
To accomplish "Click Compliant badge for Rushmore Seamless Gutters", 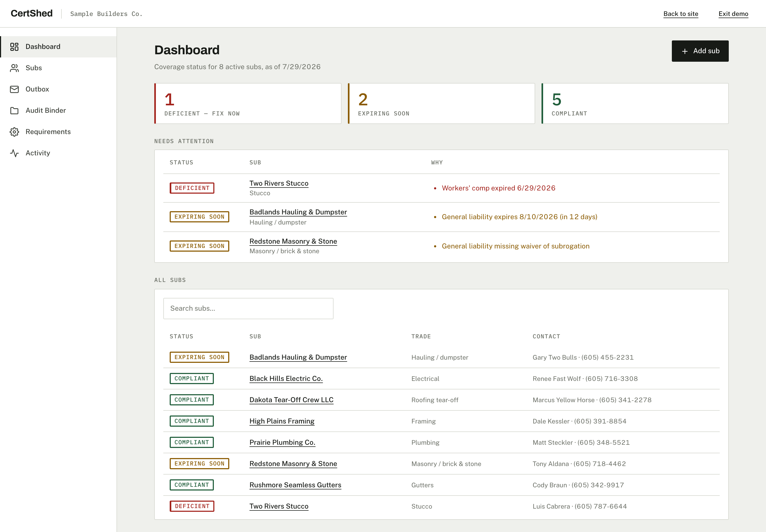I will point(192,485).
